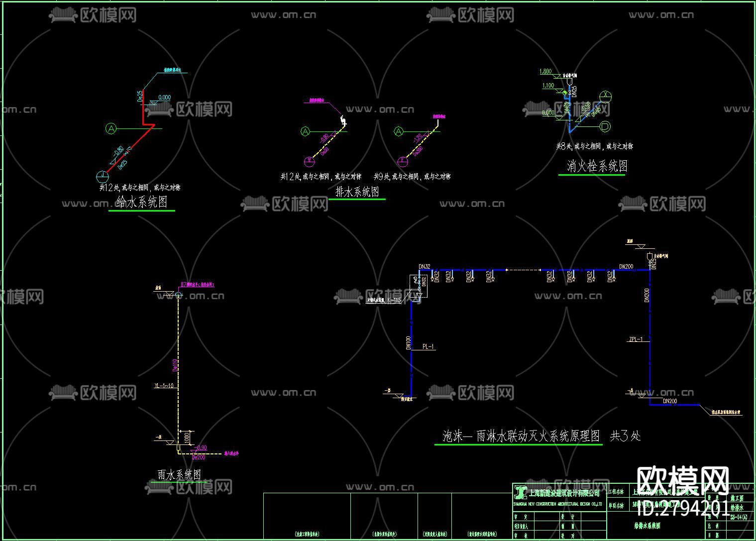This screenshot has width=756, height=541.
Task: Select SHANGHAI NEW CONSTRUCTION ARCHITECTURAL DESIGN text
Action: tap(558, 504)
